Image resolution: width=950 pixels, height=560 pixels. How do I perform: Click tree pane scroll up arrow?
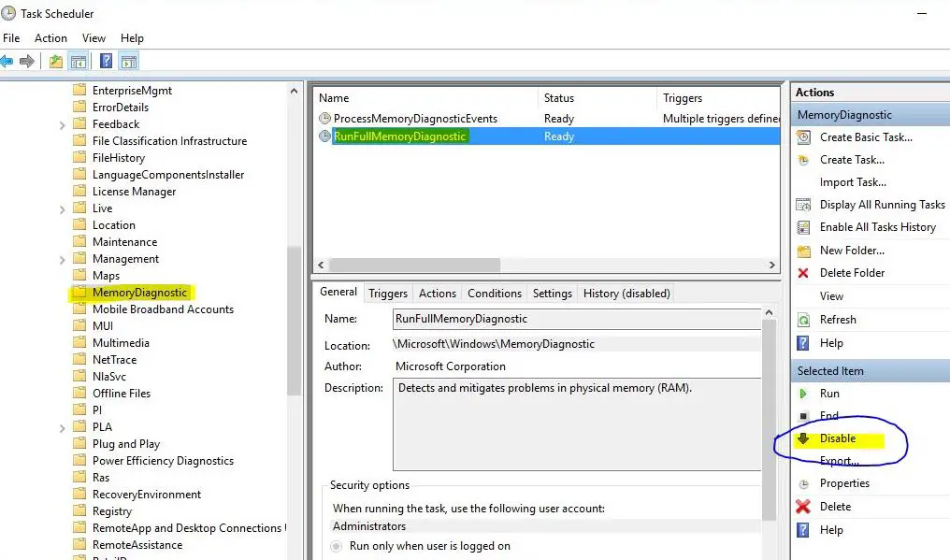click(294, 92)
